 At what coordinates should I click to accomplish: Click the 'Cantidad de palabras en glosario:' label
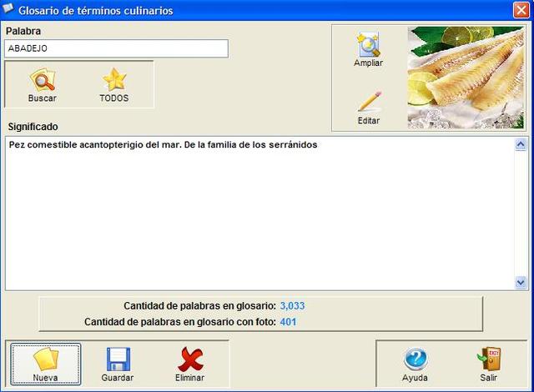tap(200, 306)
